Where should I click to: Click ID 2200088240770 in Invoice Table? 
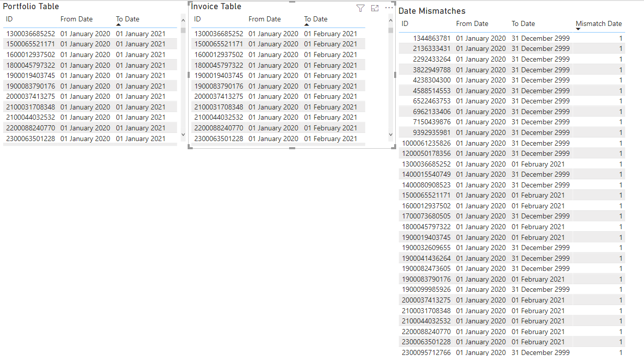point(219,128)
